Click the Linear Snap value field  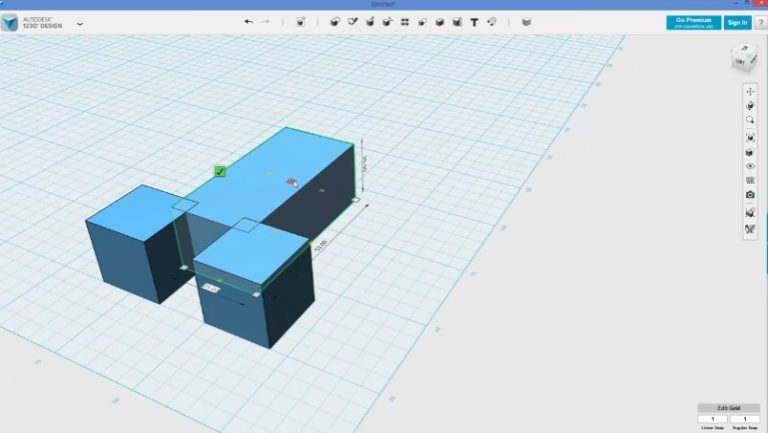713,419
